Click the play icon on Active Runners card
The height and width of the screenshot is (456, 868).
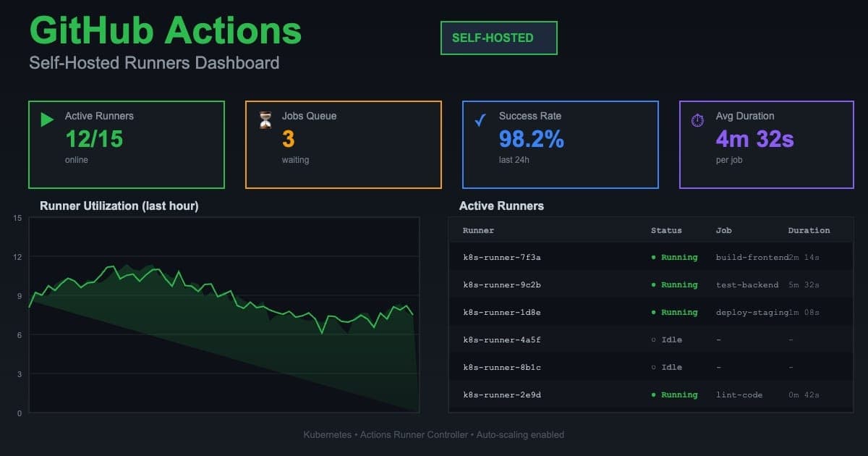(46, 119)
